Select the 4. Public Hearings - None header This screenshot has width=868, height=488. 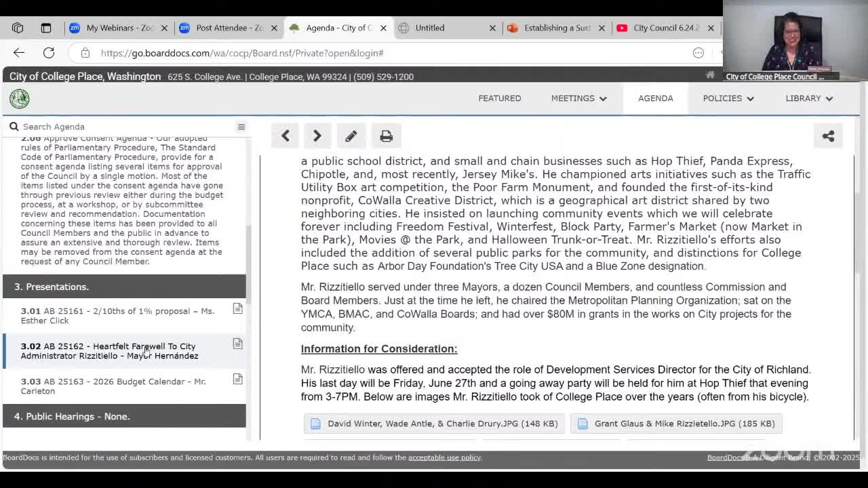125,416
